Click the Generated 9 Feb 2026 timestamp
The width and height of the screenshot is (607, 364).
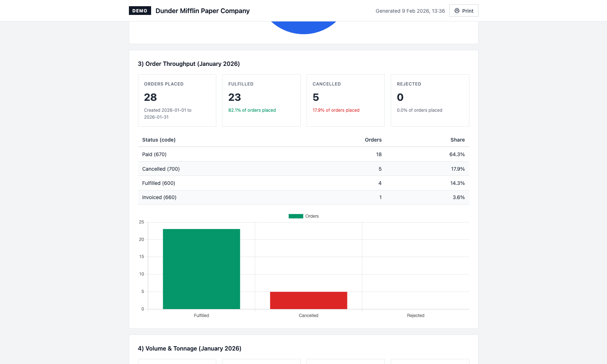tap(410, 11)
